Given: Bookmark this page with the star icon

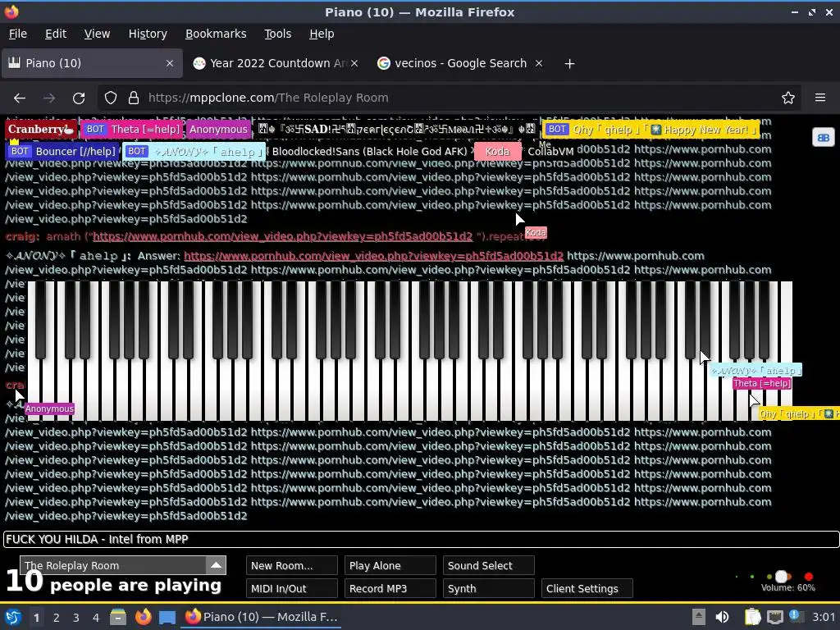Looking at the screenshot, I should click(x=788, y=98).
